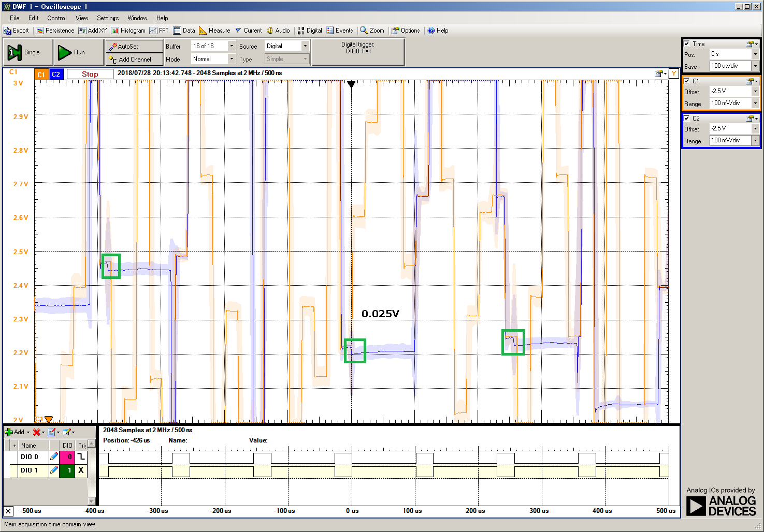Screen dimensions: 764x532
Task: Open the time Base 100 us/div dropdown
Action: [x=755, y=66]
